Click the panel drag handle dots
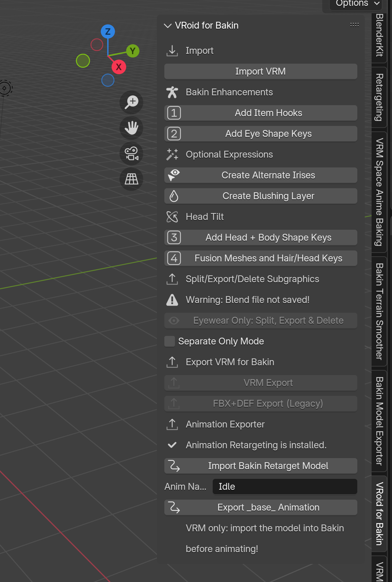The width and height of the screenshot is (392, 582). [355, 25]
